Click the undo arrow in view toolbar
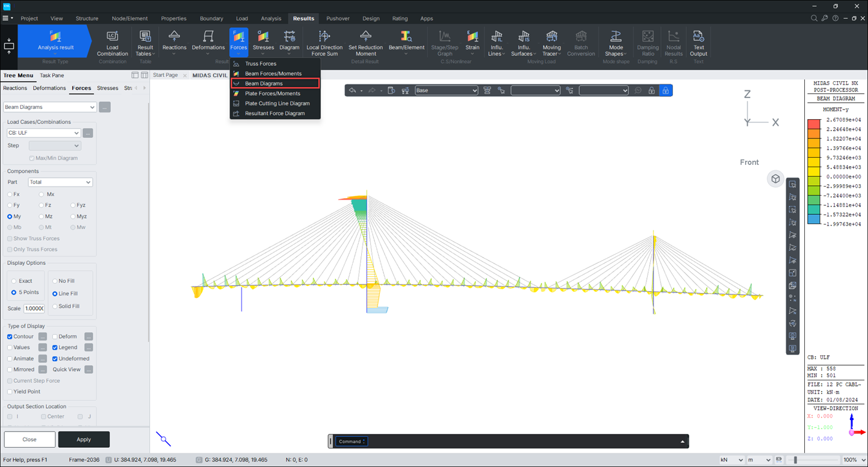The image size is (868, 467). (x=353, y=90)
